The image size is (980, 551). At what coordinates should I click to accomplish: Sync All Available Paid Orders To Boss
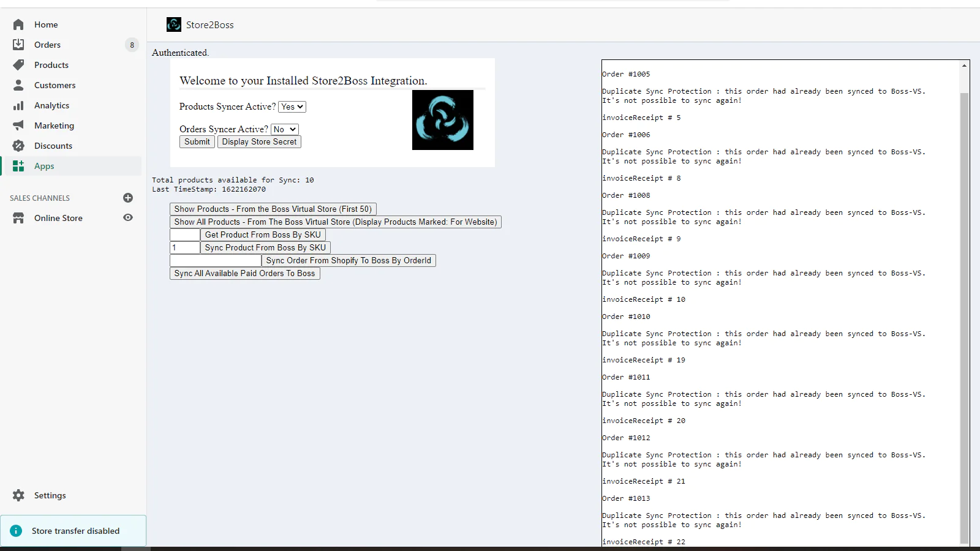[x=245, y=273]
